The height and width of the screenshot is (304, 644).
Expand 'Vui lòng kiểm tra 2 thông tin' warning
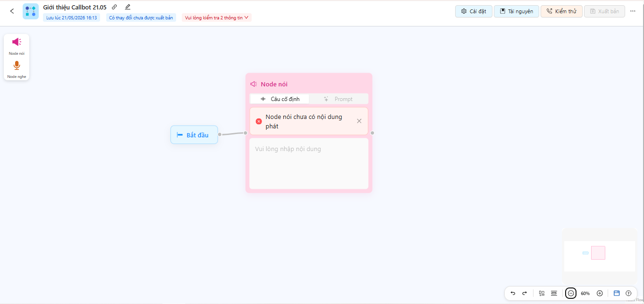(217, 18)
